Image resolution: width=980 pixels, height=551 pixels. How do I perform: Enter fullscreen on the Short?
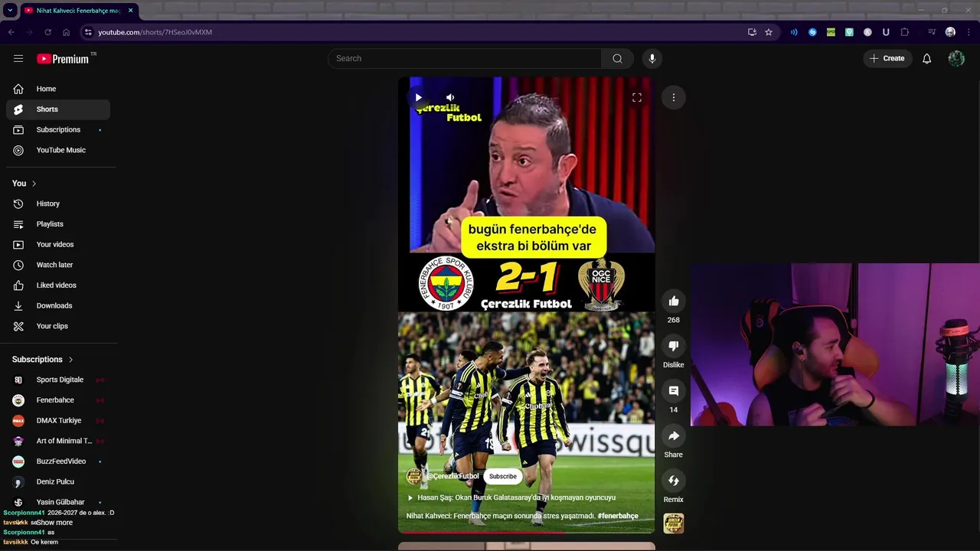tap(636, 97)
